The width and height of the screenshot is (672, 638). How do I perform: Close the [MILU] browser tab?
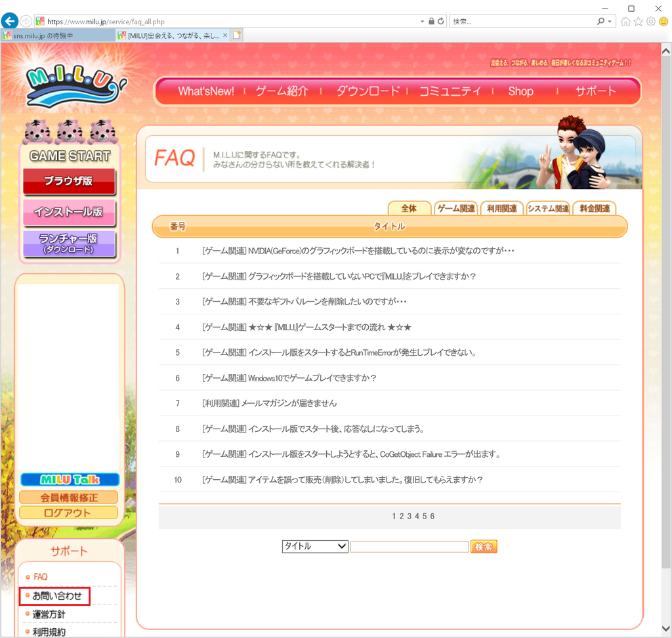pos(225,35)
